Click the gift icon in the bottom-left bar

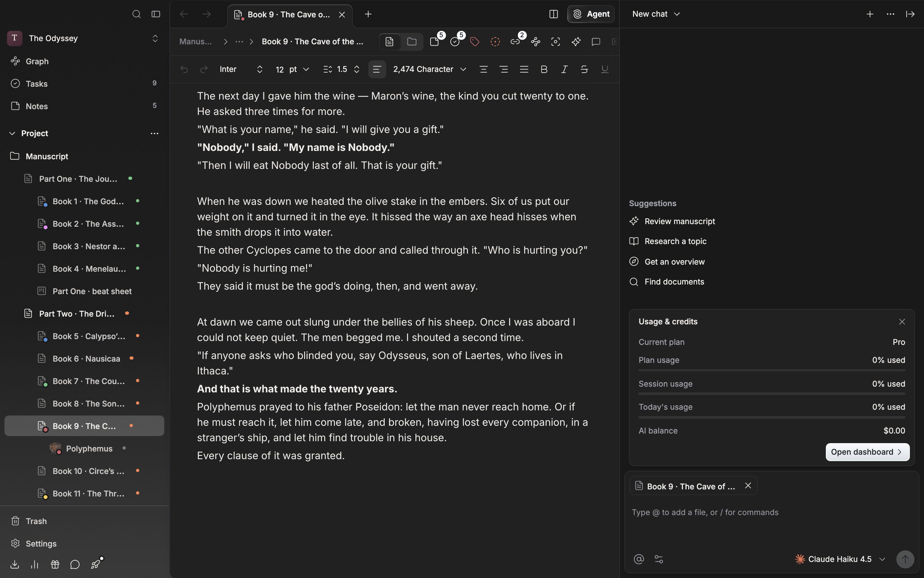55,564
